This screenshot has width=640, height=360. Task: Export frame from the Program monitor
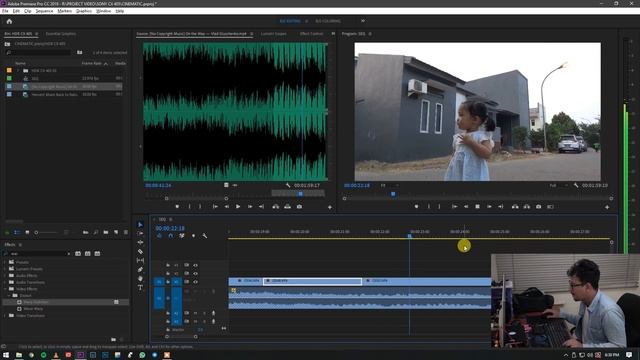538,207
